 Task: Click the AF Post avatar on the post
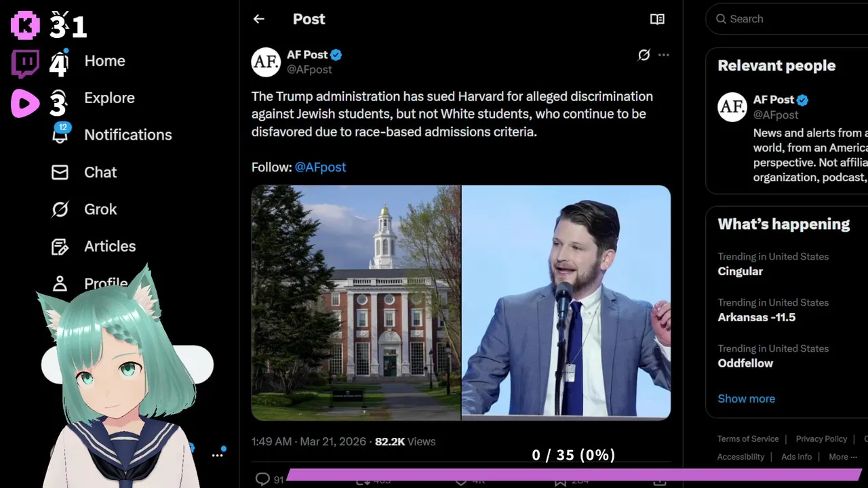(266, 62)
